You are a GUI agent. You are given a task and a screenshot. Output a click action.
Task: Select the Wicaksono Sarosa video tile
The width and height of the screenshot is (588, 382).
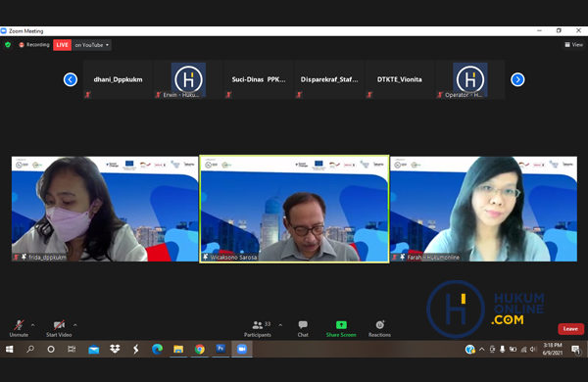(x=294, y=209)
